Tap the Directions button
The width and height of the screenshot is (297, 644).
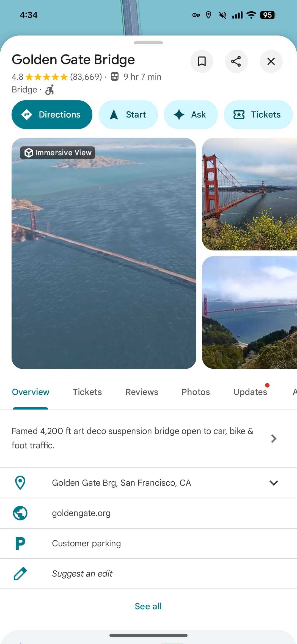pos(52,114)
